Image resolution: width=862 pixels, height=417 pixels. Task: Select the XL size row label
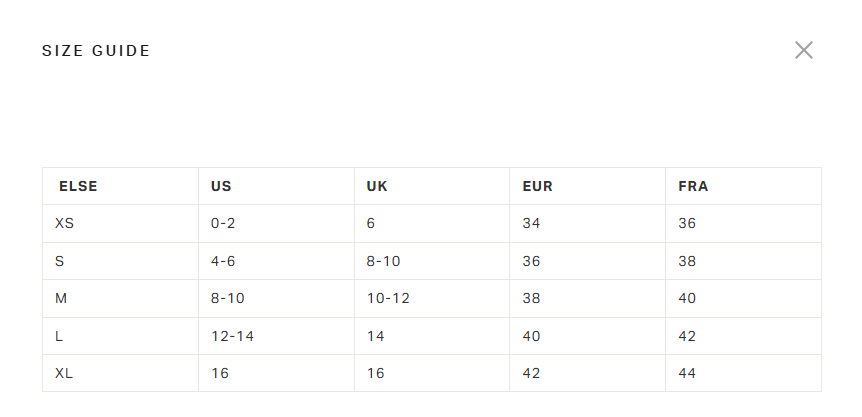(65, 373)
